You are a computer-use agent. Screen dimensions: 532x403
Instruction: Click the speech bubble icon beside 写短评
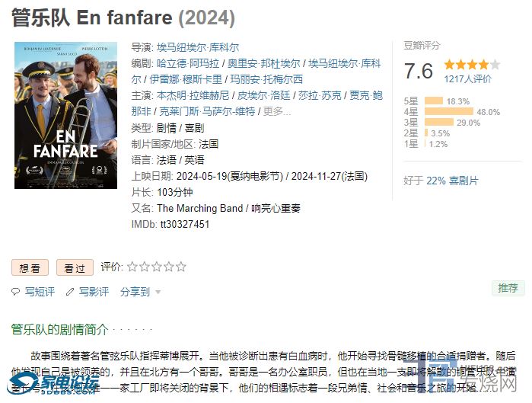pos(16,292)
